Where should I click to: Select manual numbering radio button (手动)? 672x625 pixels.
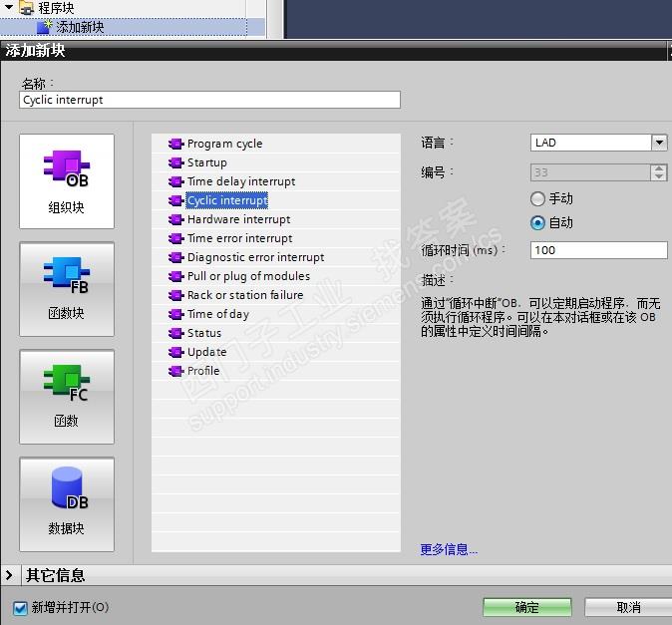tap(537, 198)
